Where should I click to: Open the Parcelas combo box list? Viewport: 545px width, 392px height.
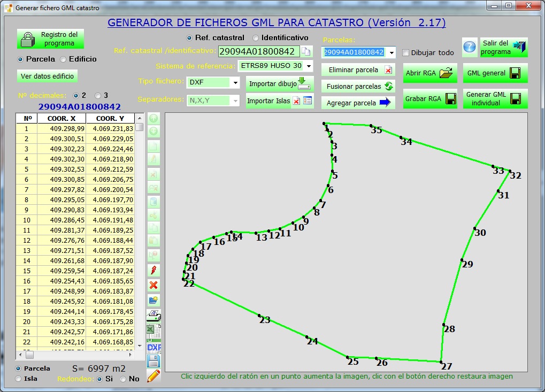pyautogui.click(x=392, y=52)
